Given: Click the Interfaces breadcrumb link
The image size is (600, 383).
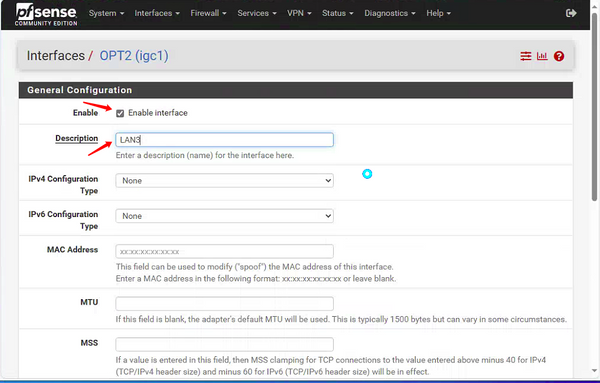Looking at the screenshot, I should pyautogui.click(x=55, y=56).
